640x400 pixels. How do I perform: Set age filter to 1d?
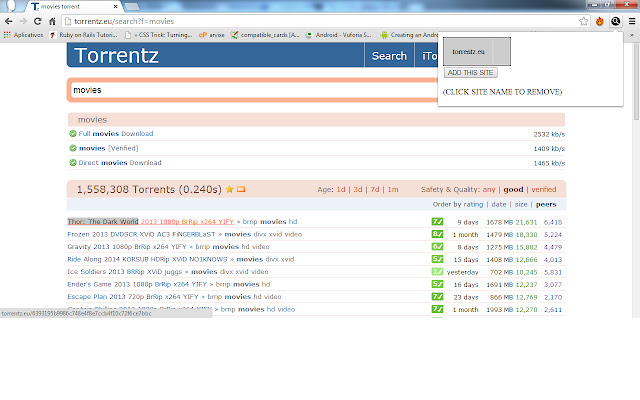coord(342,189)
